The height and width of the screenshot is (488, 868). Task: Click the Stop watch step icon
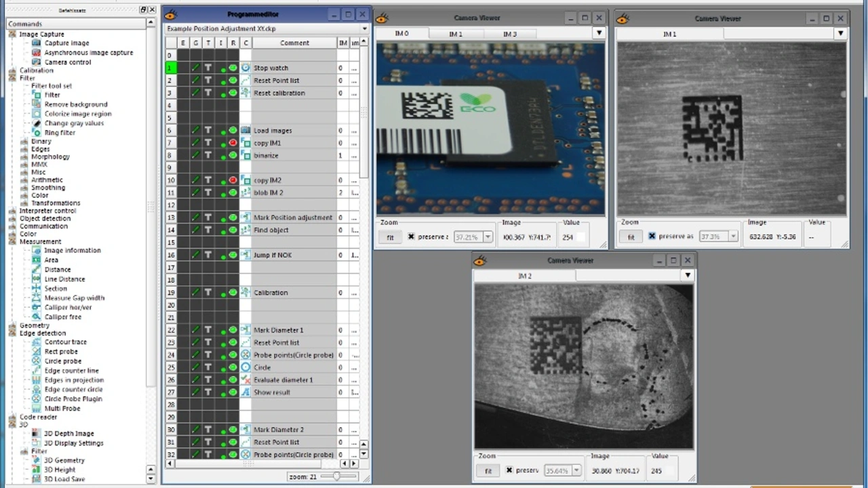click(x=245, y=68)
